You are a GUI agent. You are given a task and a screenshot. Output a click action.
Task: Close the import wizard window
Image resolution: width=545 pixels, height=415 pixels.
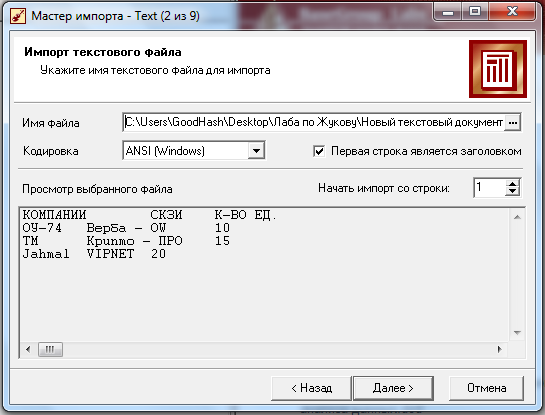[512, 12]
